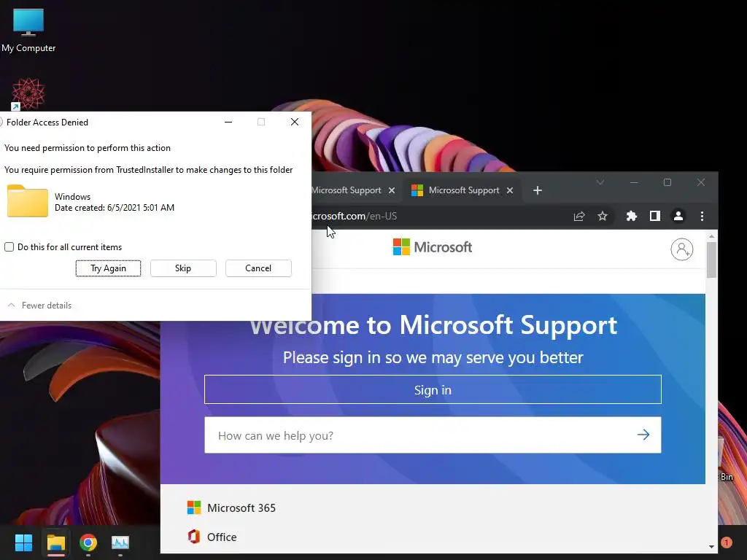Open the Office product link
Image resolution: width=747 pixels, height=560 pixels.
click(x=212, y=537)
